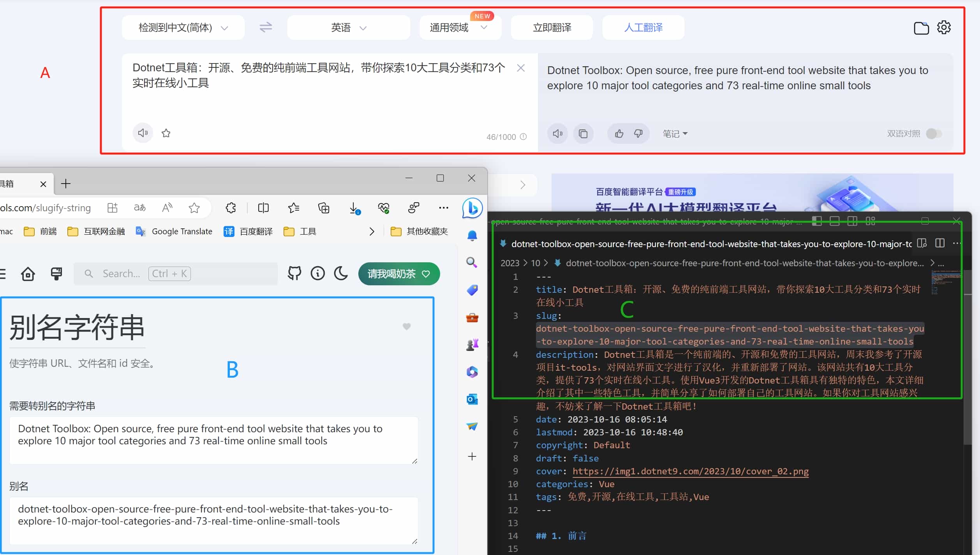The height and width of the screenshot is (555, 980).
Task: Favorite the 别名字符串 tool with the heart
Action: tap(407, 326)
